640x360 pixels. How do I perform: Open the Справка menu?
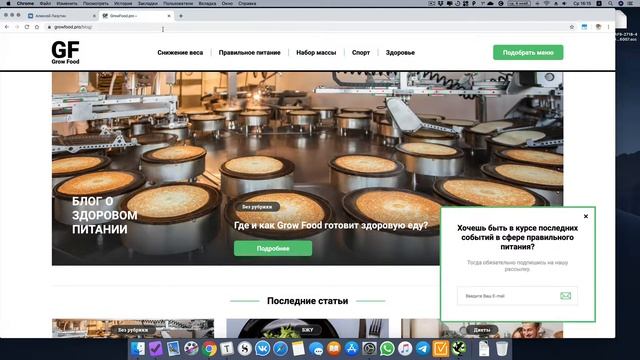[x=247, y=3]
